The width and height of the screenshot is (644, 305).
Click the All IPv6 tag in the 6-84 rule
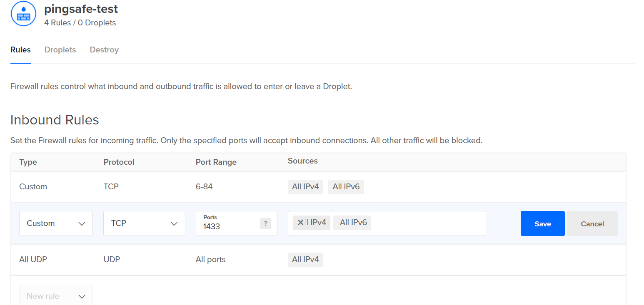click(x=346, y=187)
